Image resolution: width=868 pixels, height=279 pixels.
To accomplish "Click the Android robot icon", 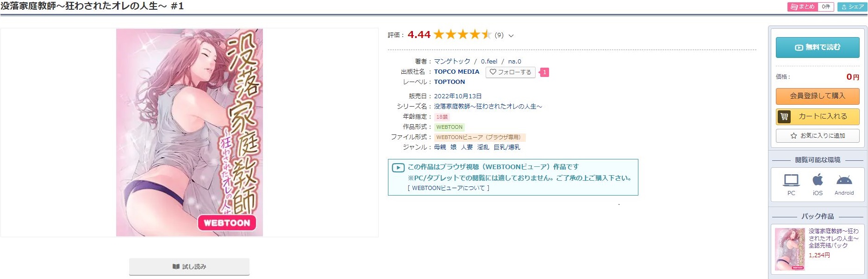I will (844, 180).
